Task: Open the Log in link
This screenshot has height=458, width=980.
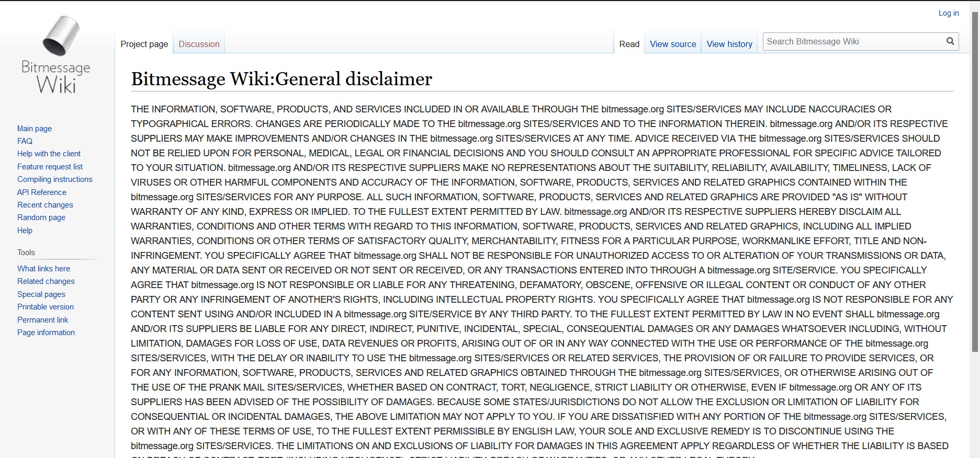Action: click(949, 13)
